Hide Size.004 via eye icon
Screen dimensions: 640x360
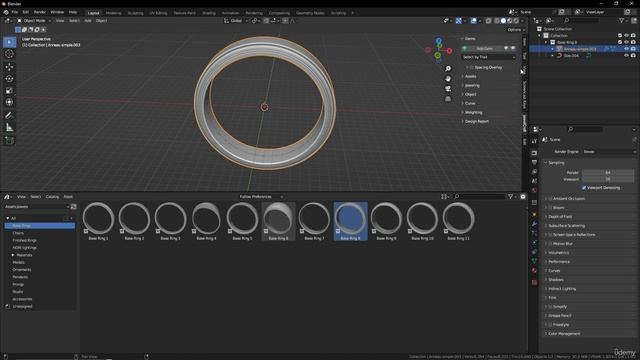(x=626, y=56)
